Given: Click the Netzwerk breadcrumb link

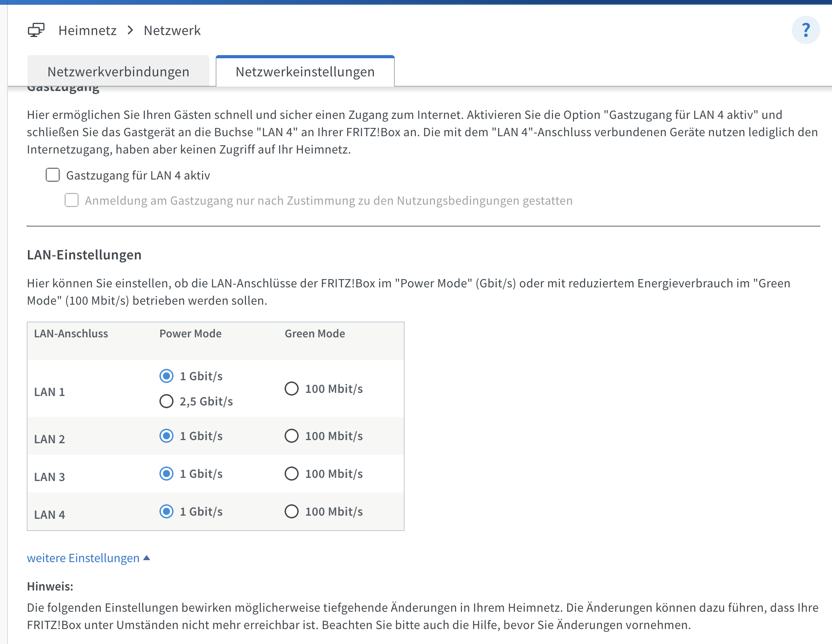Looking at the screenshot, I should [x=172, y=30].
